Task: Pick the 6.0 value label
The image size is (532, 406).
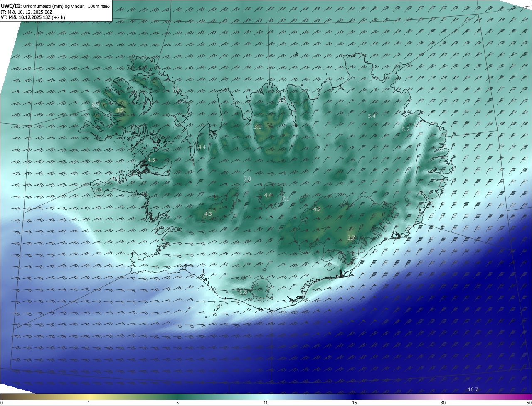Action: pyautogui.click(x=99, y=190)
